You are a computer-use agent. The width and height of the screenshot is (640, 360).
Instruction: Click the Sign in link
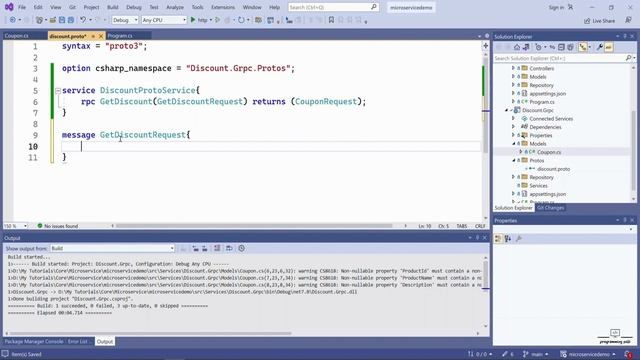coord(556,7)
